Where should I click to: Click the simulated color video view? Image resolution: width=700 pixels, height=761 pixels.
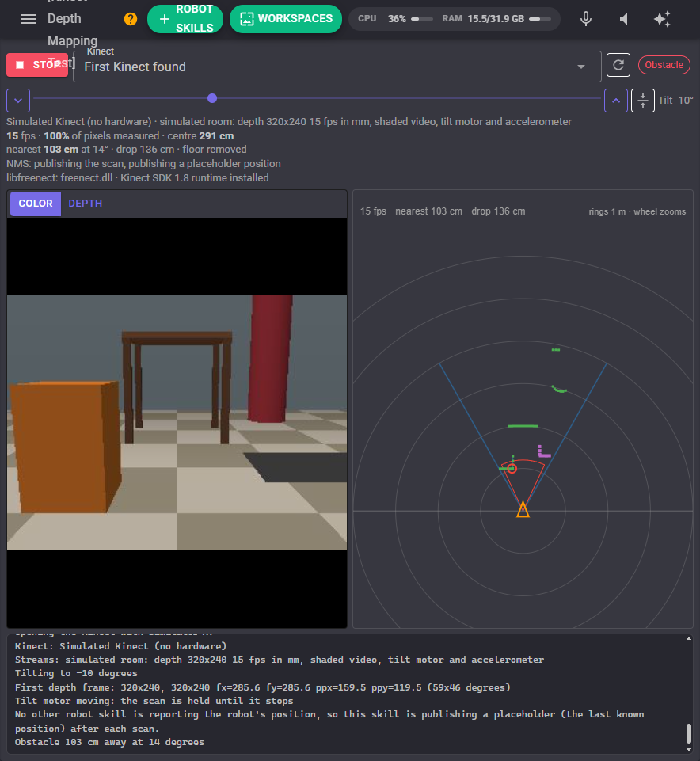click(x=177, y=423)
